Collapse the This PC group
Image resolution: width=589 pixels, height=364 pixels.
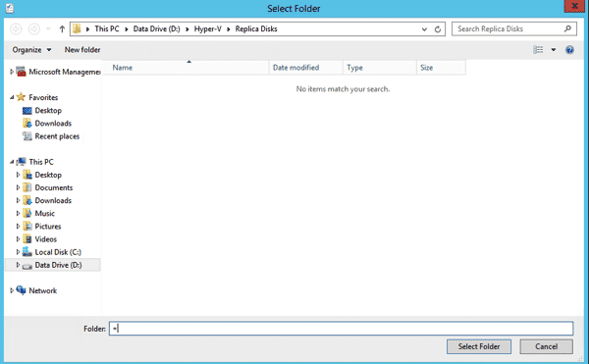click(12, 162)
